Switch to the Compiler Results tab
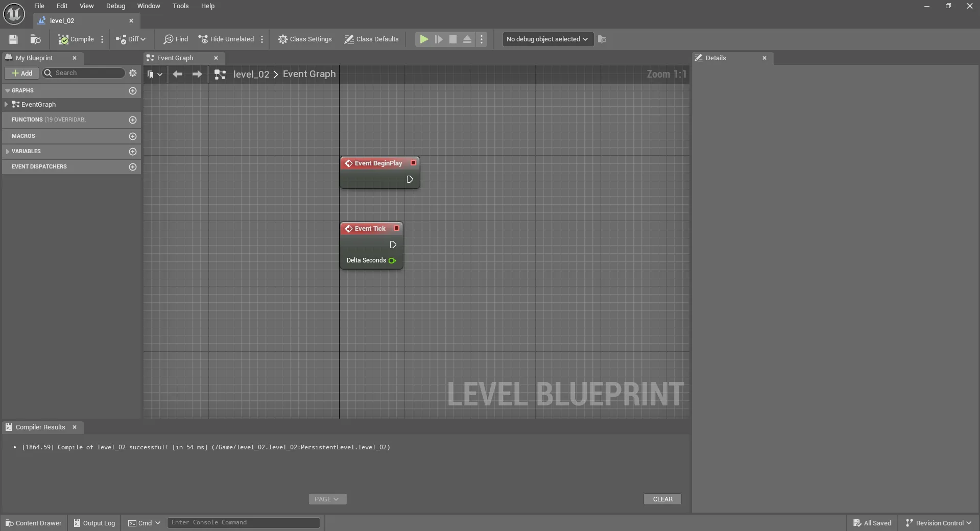The image size is (980, 531). (40, 427)
